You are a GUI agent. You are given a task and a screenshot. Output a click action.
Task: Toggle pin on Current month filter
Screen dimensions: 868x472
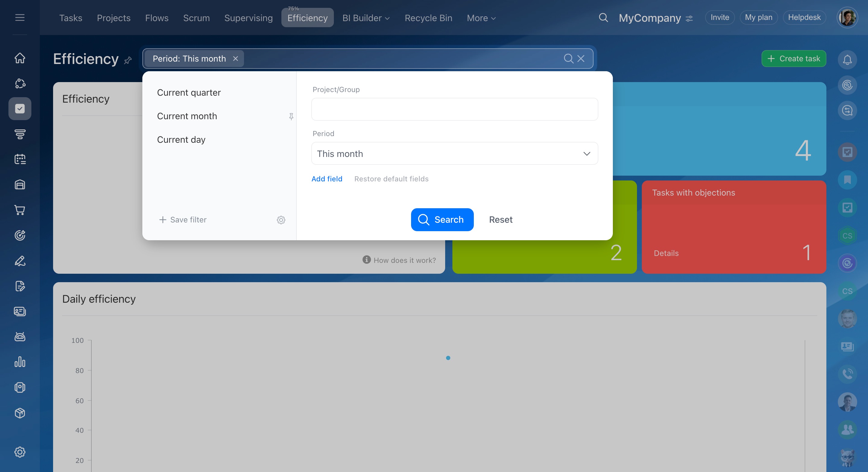291,116
